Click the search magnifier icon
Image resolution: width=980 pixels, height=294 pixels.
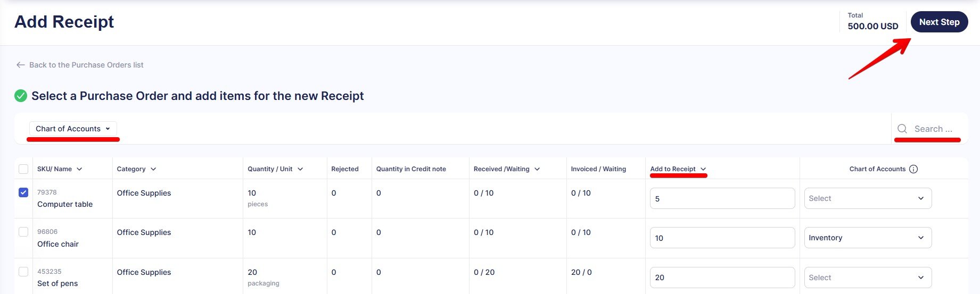click(902, 129)
